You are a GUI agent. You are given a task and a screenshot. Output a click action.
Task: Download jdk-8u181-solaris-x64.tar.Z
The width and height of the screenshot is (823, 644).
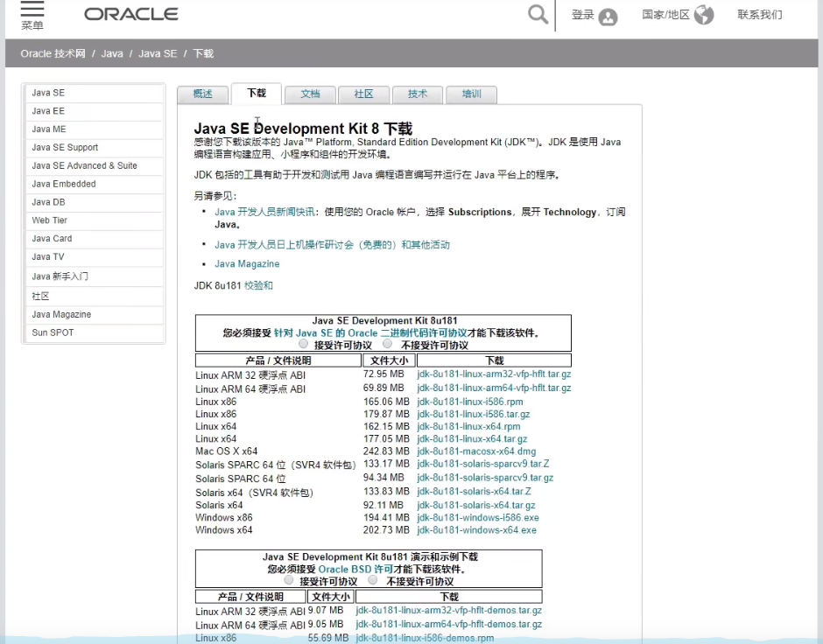point(474,492)
